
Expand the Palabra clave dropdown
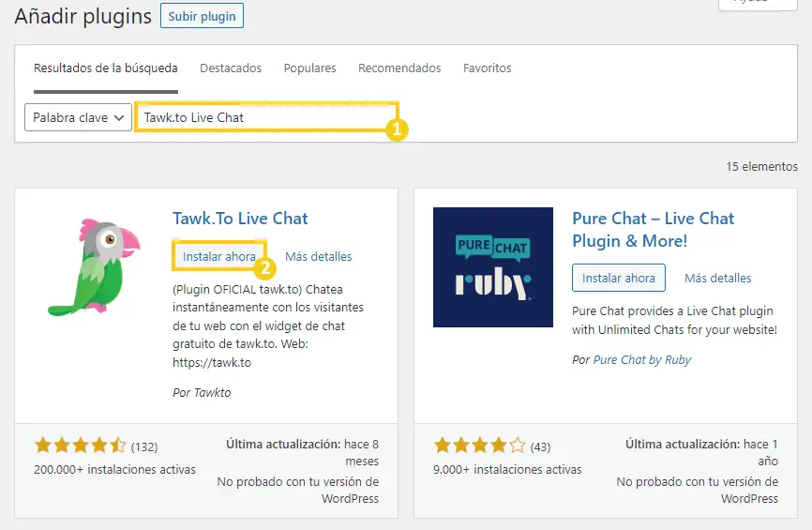point(78,117)
